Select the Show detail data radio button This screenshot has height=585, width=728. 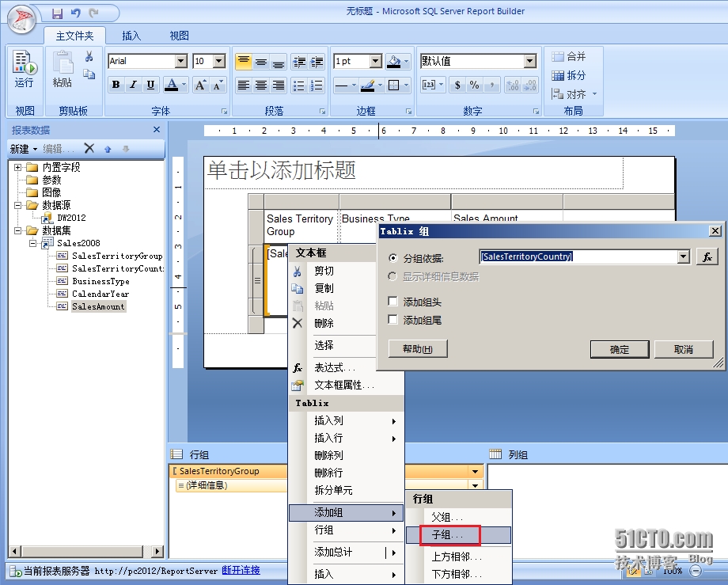(x=392, y=277)
